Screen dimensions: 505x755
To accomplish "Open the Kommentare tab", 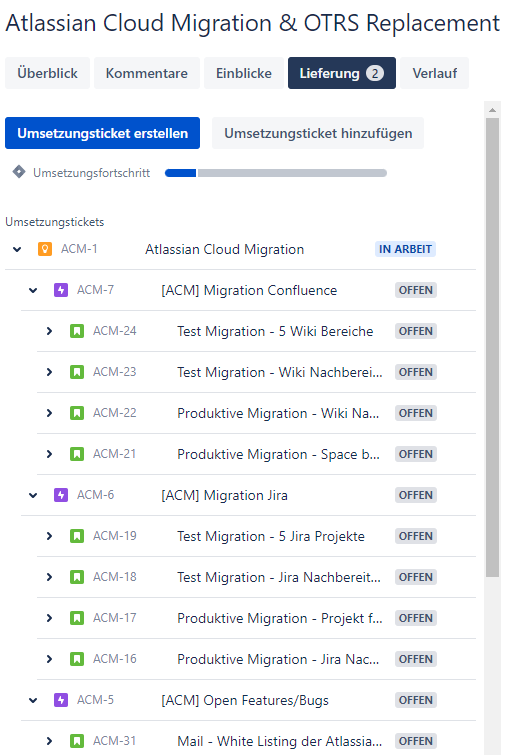I will pos(147,73).
